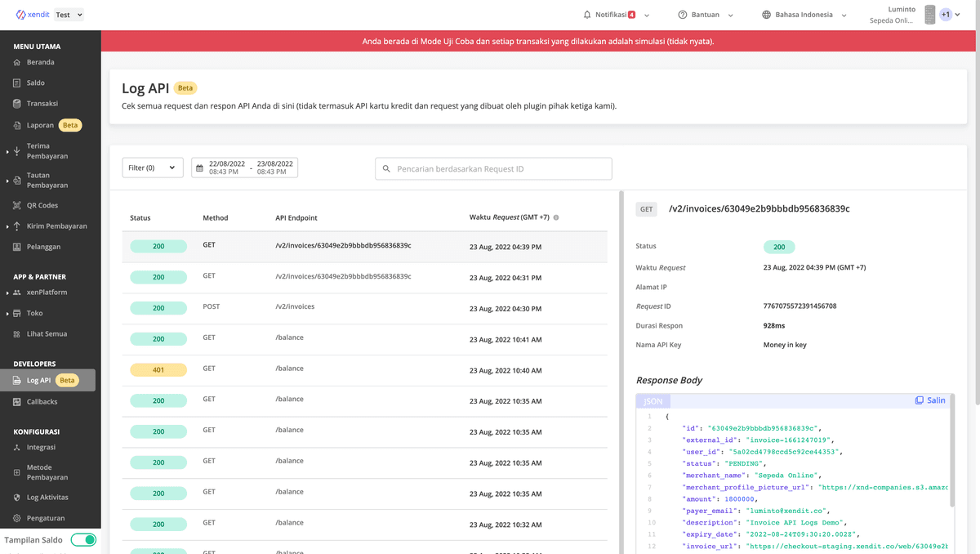Expand the Notifikasi dropdown chevron
980x554 pixels.
pos(647,15)
